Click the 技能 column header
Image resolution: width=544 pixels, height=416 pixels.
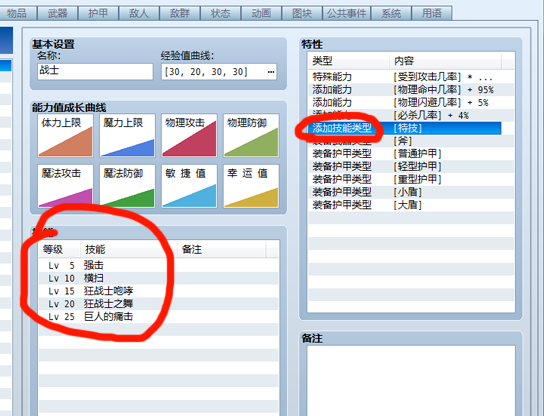pos(129,249)
